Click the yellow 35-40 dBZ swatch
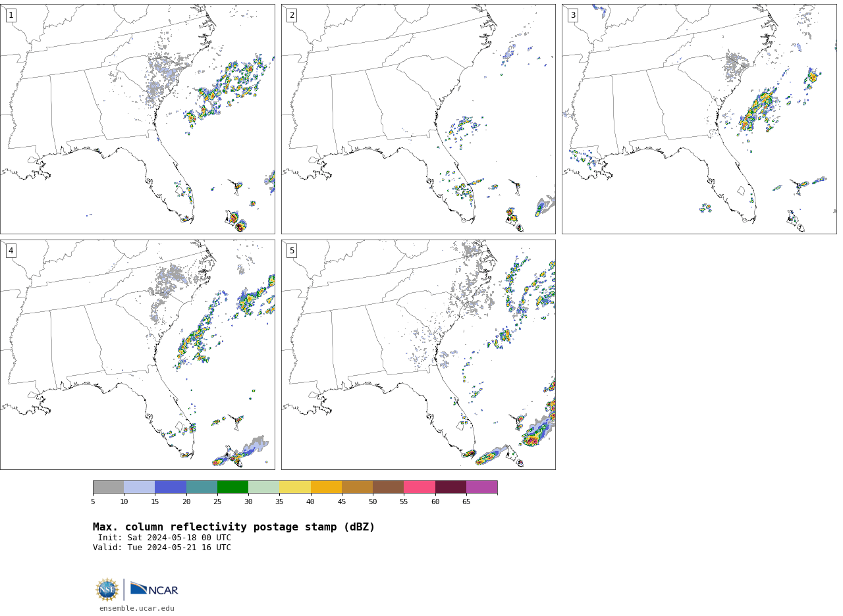The image size is (843, 616). click(295, 487)
